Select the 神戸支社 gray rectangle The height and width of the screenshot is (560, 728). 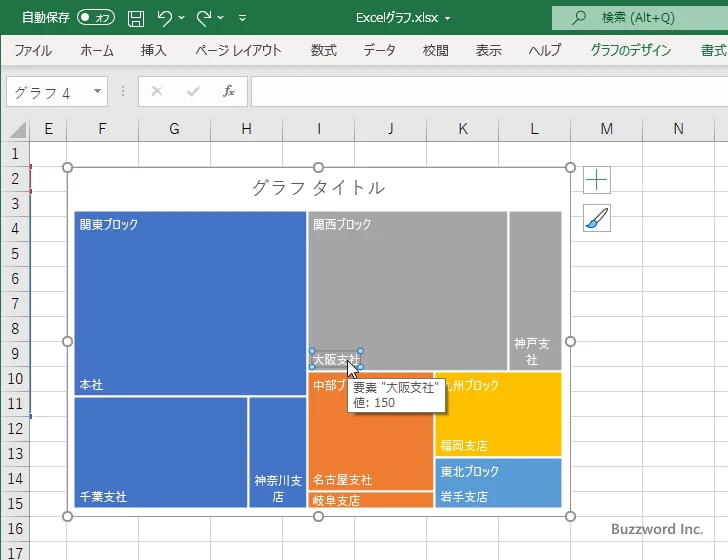tap(535, 291)
